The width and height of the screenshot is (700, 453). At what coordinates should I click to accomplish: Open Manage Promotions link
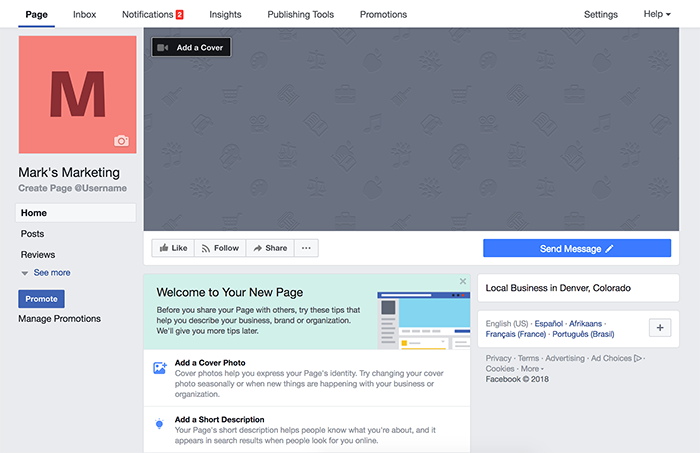click(59, 319)
